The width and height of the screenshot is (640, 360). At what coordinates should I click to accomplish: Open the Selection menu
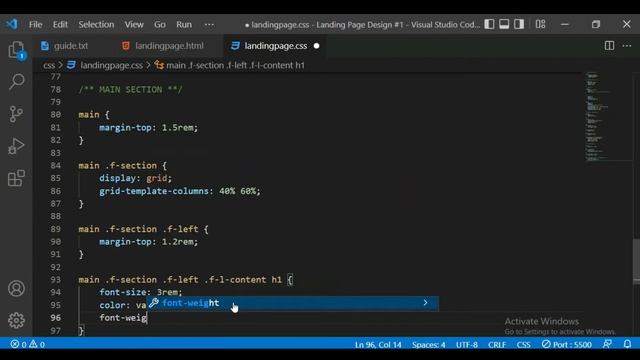pos(96,24)
